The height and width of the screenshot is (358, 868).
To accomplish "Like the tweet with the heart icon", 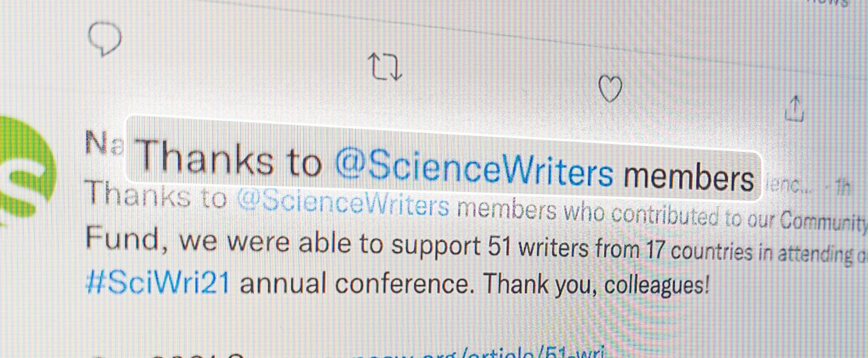I will 610,89.
